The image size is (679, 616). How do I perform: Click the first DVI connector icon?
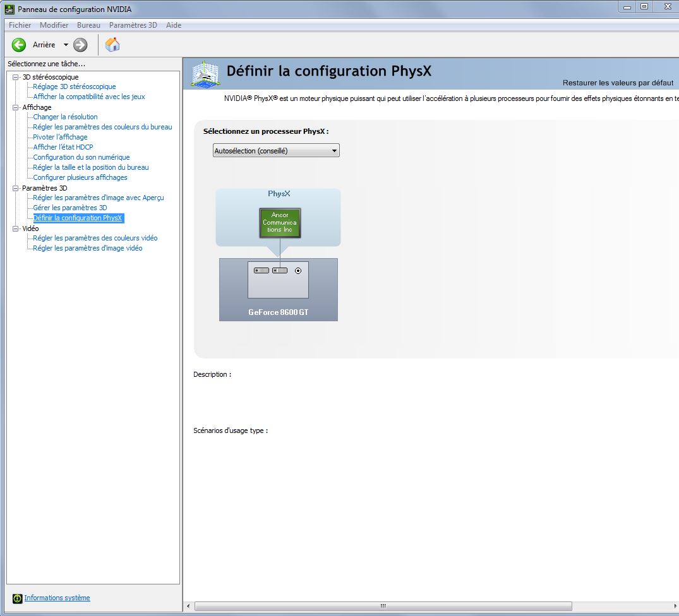tap(261, 270)
